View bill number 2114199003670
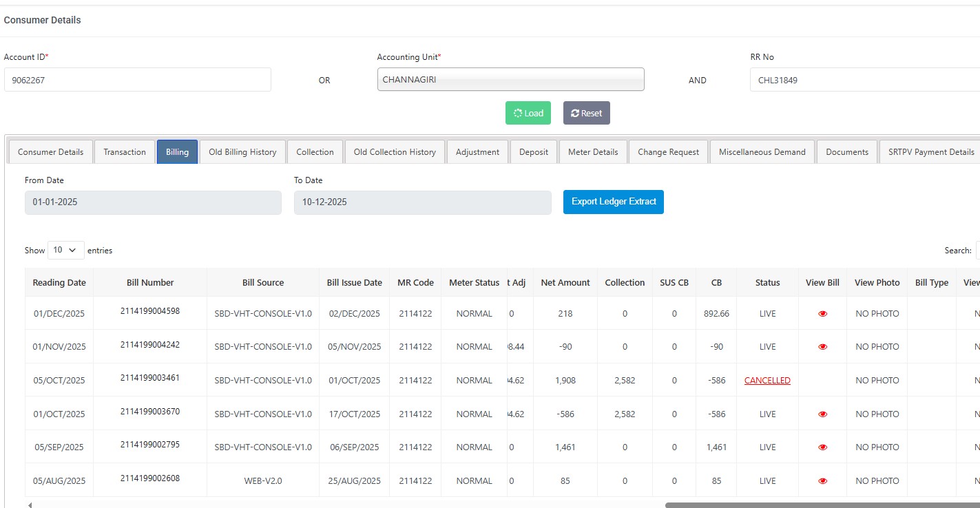This screenshot has height=508, width=980. click(x=822, y=414)
